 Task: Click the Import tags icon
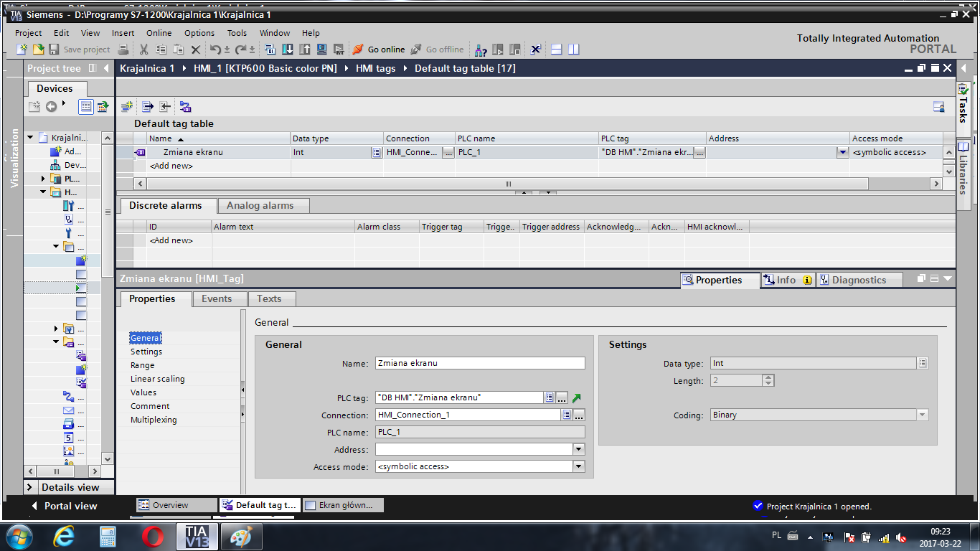click(x=165, y=107)
